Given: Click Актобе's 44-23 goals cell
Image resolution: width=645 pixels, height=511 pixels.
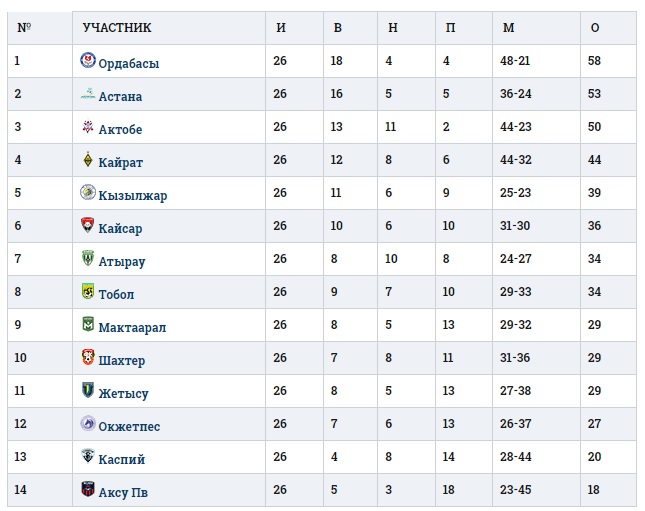Looking at the screenshot, I should 515,128.
